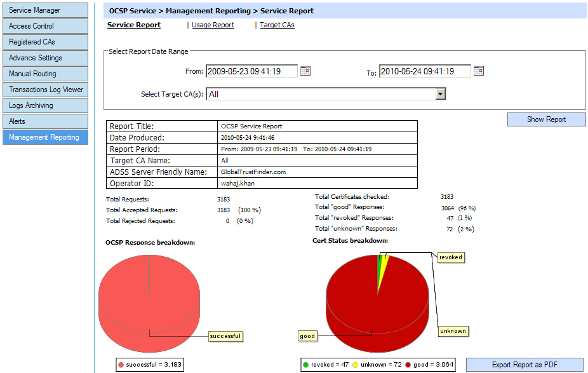Image resolution: width=588 pixels, height=373 pixels.
Task: Open the From date calendar picker
Action: coord(305,71)
